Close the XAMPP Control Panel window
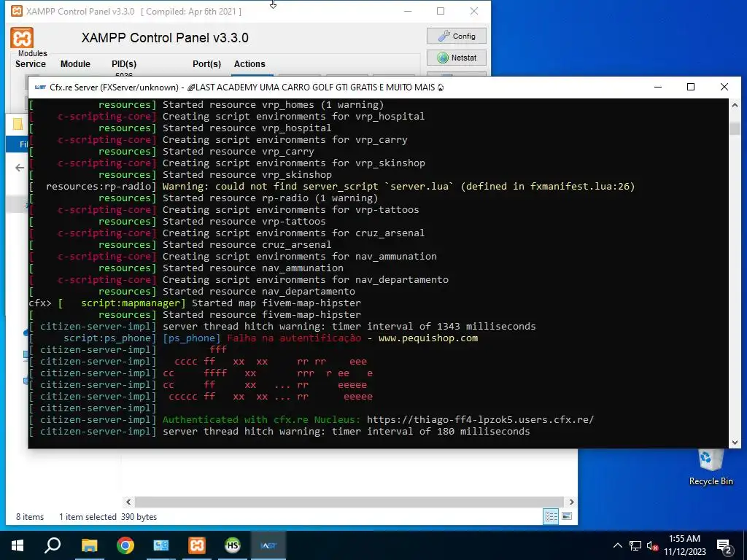747x560 pixels. 473,11
